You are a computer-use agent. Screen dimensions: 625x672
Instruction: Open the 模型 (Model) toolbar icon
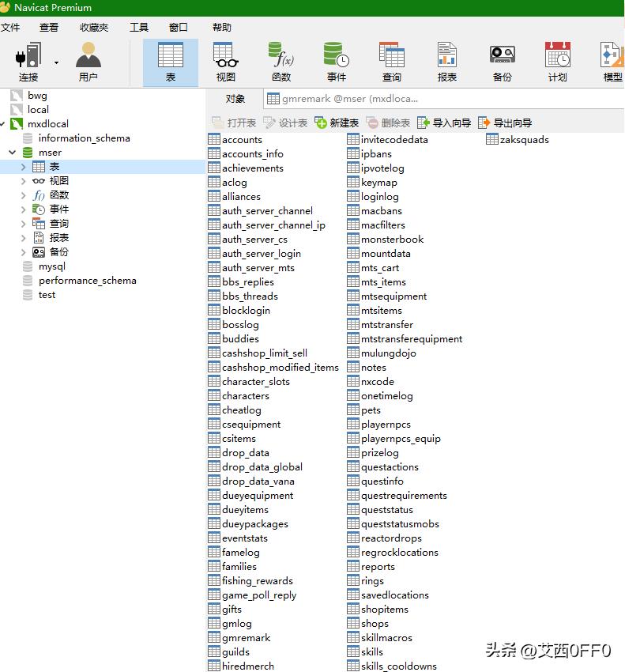tap(612, 62)
